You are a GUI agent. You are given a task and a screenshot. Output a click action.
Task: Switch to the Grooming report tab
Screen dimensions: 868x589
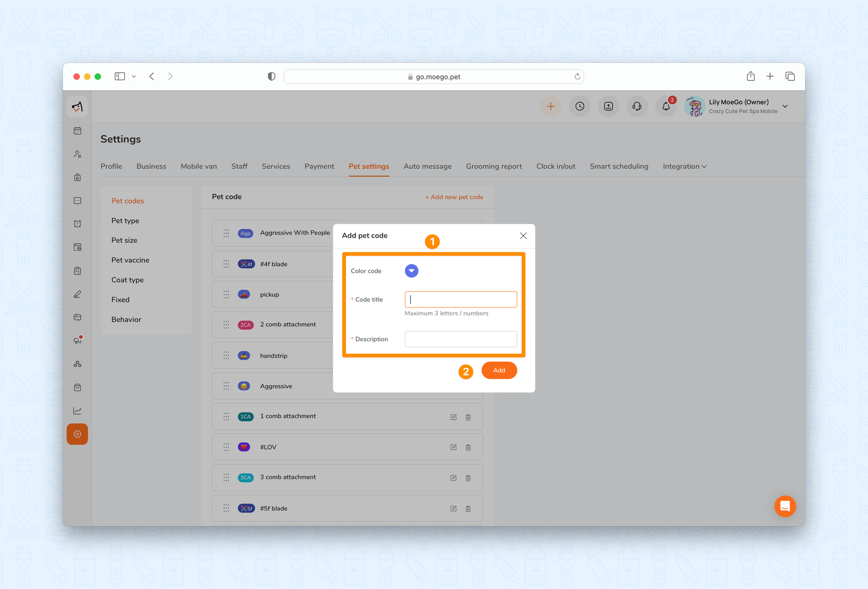494,167
